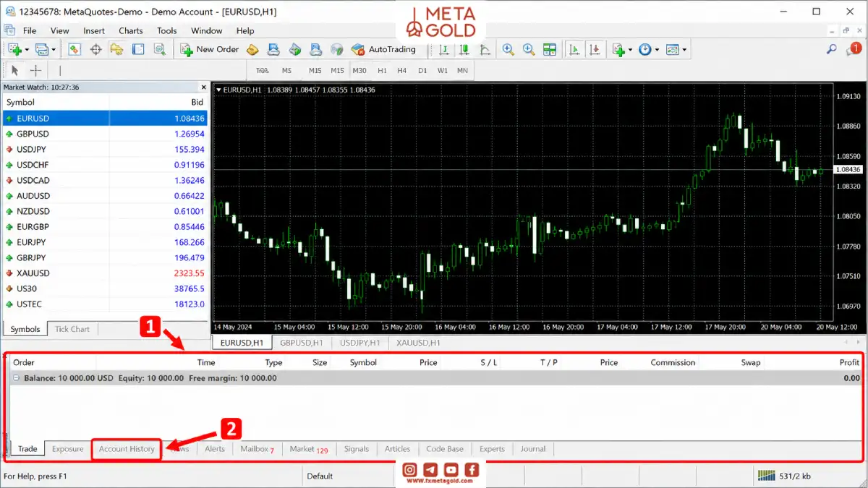
Task: Click the Templates icon
Action: 672,49
